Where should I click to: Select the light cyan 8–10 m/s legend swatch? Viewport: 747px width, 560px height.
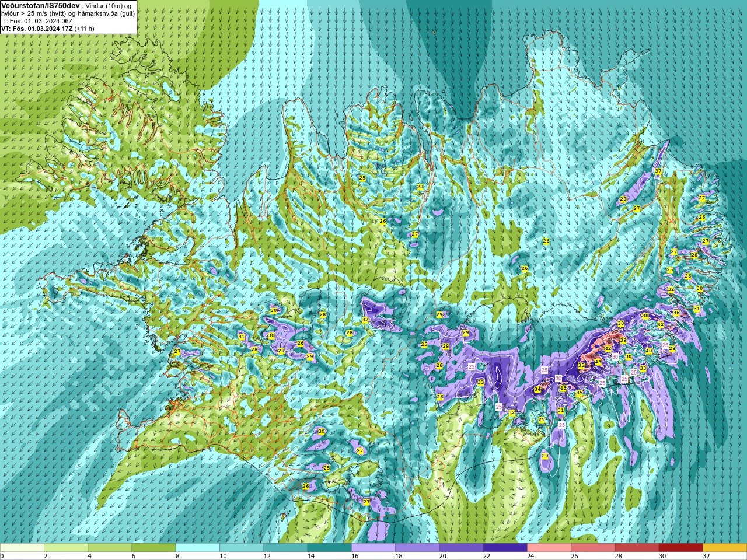pyautogui.click(x=198, y=548)
